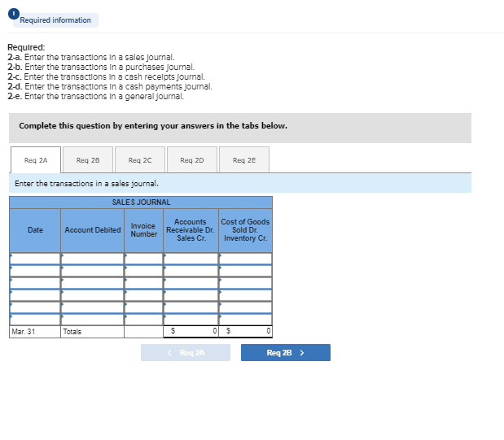Select the first row Invoice Number cell
504x440 pixels.
(143, 259)
